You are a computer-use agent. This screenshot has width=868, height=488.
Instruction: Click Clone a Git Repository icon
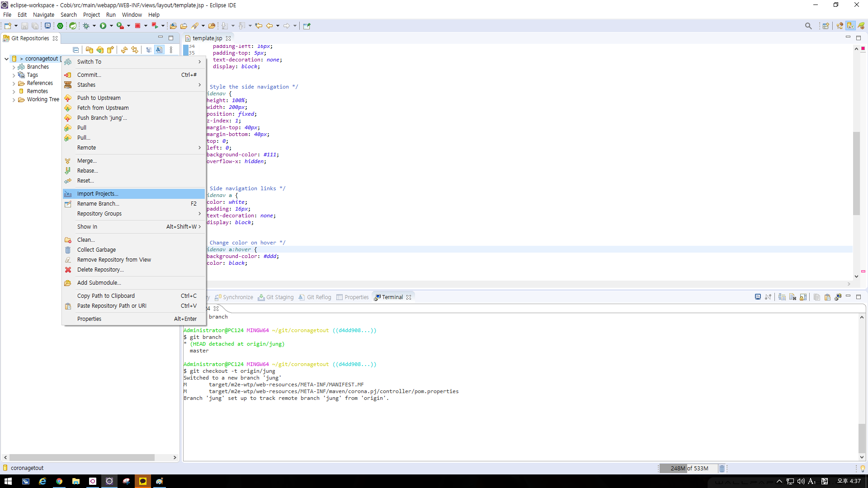click(x=100, y=50)
